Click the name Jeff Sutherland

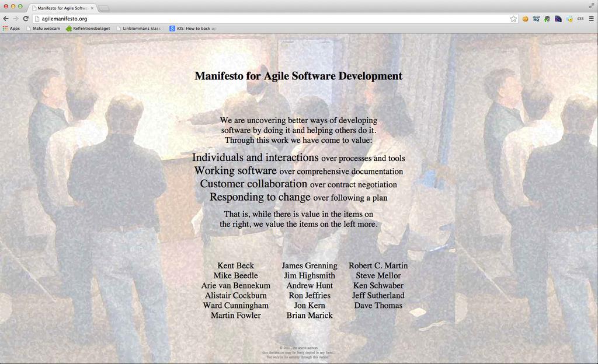point(378,296)
